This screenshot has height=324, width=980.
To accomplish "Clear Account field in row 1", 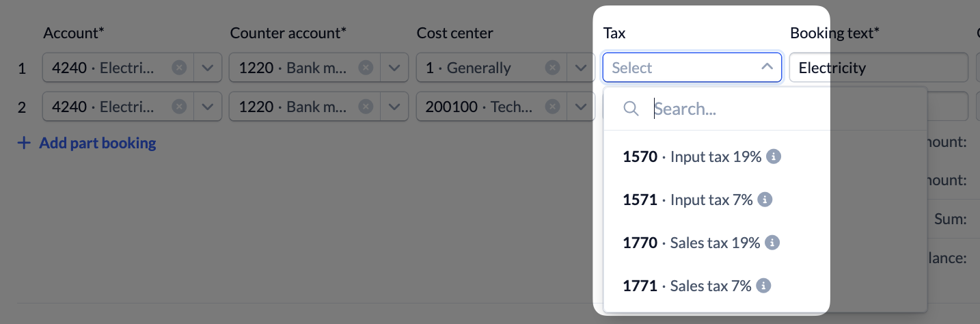I will [x=178, y=68].
